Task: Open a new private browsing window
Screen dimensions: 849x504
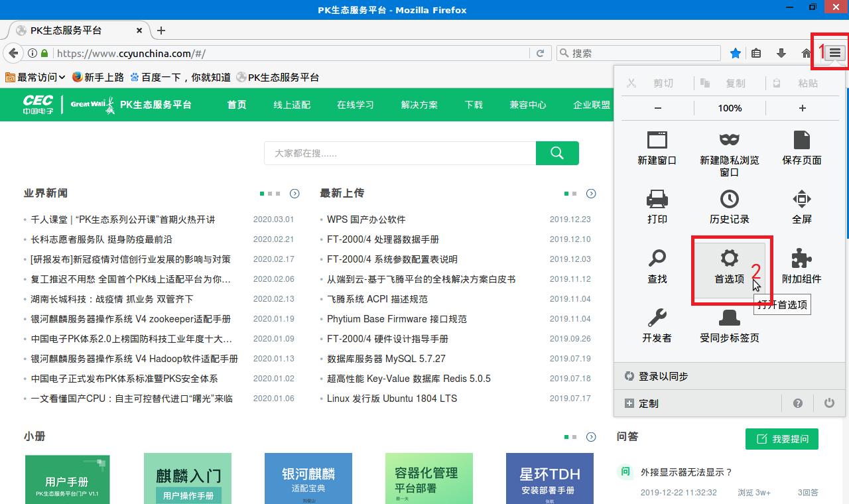Action: pos(730,149)
